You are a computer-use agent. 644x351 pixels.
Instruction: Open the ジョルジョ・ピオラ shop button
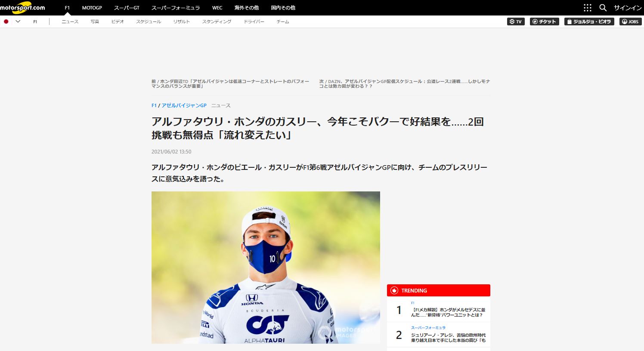pos(589,22)
